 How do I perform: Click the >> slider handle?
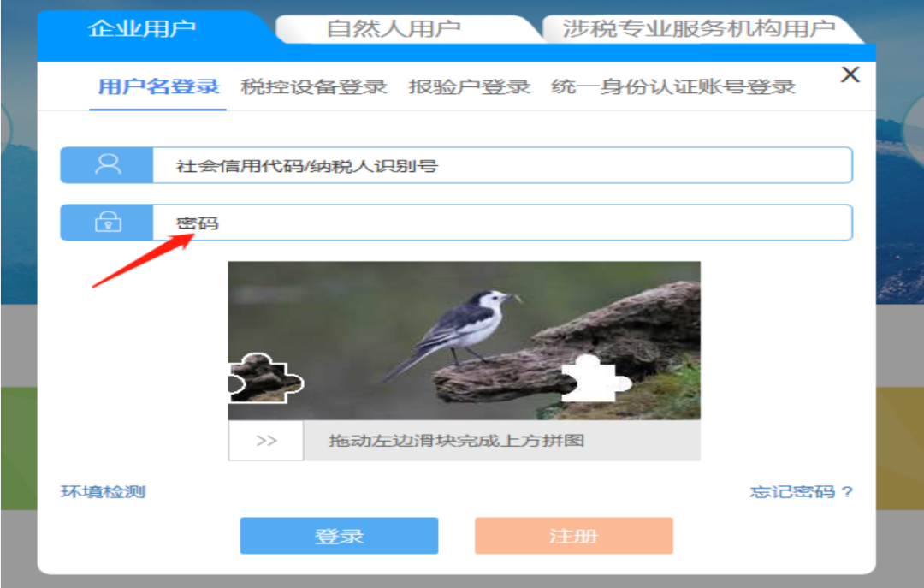266,440
